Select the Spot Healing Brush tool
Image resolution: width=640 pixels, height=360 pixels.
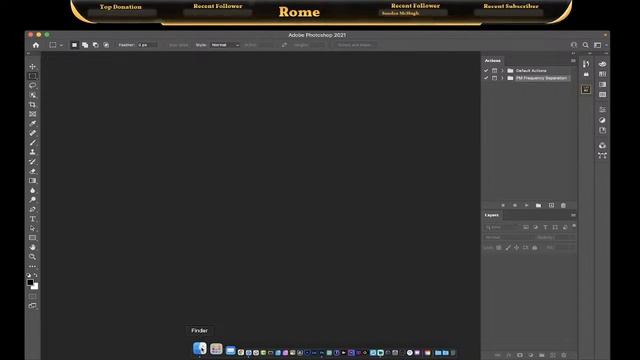click(33, 133)
